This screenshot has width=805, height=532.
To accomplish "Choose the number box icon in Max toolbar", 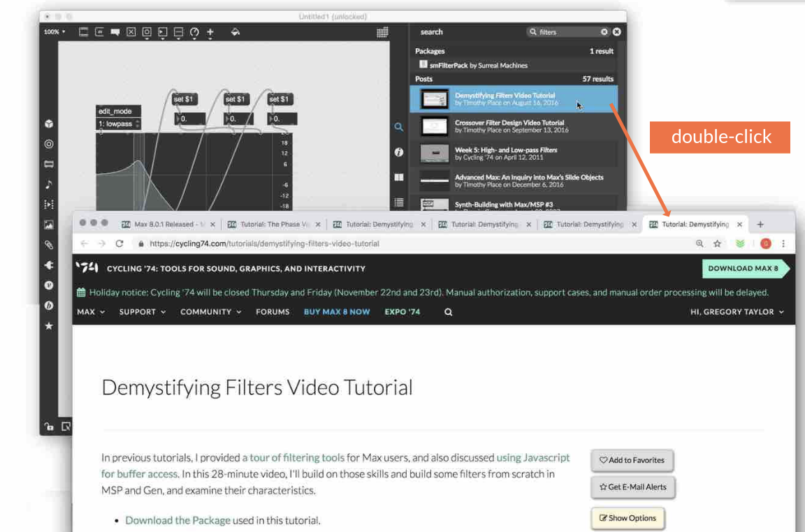I will point(163,32).
